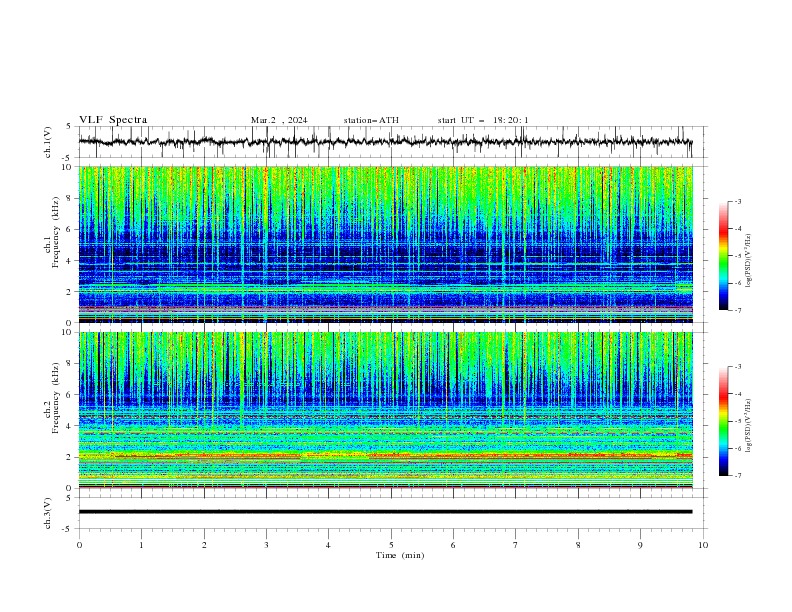Click the '5' tick on the time axis
The image size is (792, 612).
click(x=391, y=545)
